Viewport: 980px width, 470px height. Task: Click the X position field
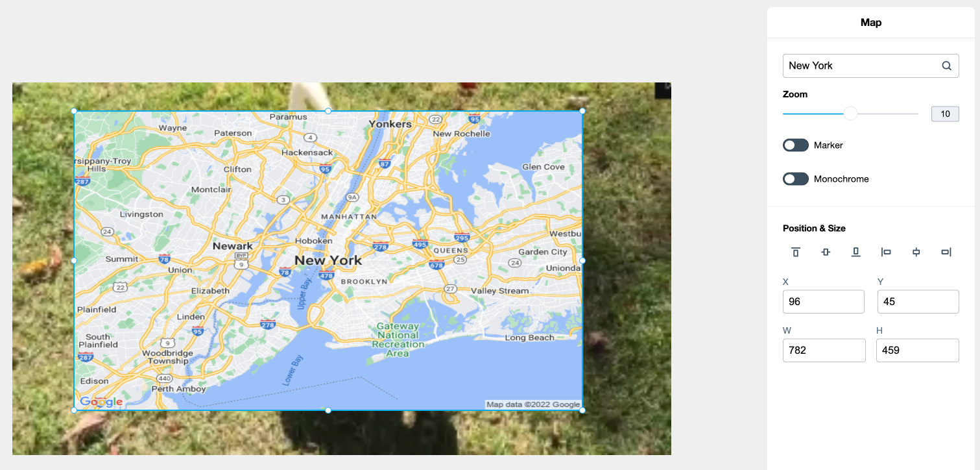pos(824,302)
